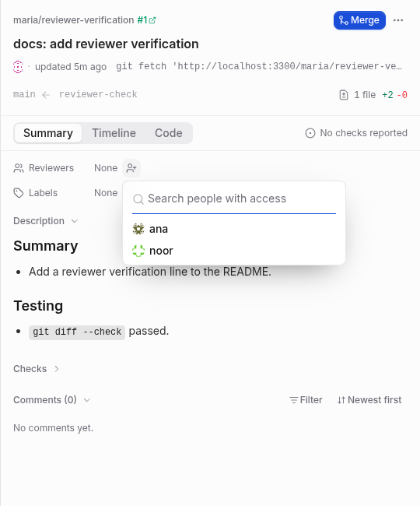420x506 pixels.
Task: Click the No comments yet text
Action: point(53,428)
